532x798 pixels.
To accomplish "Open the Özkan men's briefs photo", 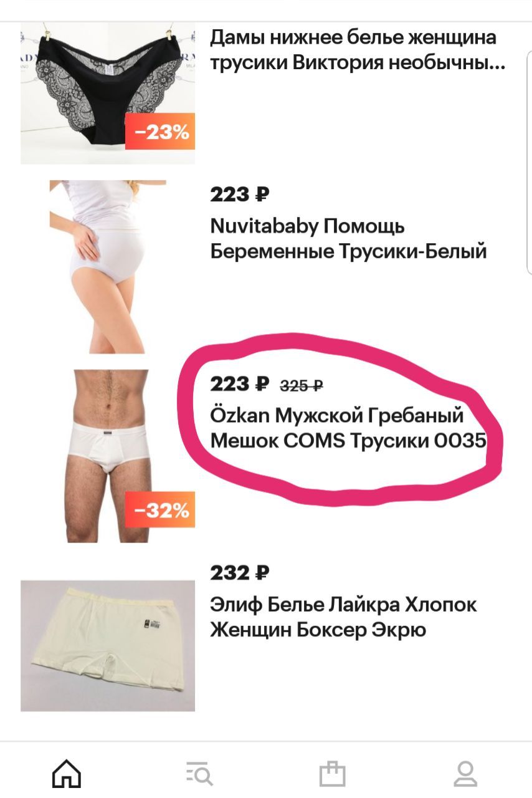I will [108, 456].
